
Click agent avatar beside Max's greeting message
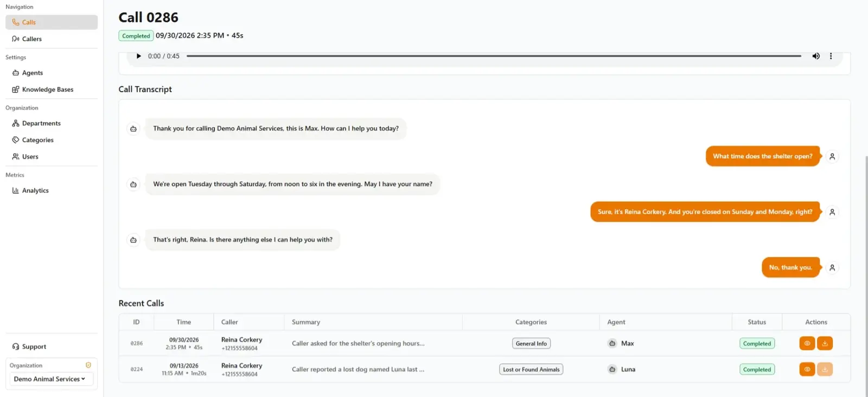(133, 129)
